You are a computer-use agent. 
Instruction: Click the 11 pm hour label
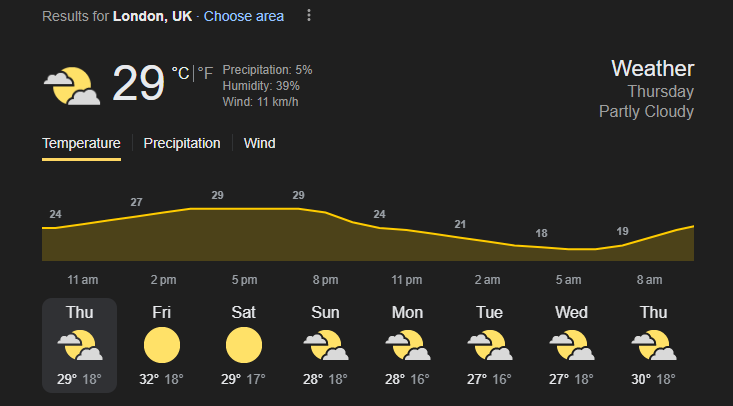(407, 280)
